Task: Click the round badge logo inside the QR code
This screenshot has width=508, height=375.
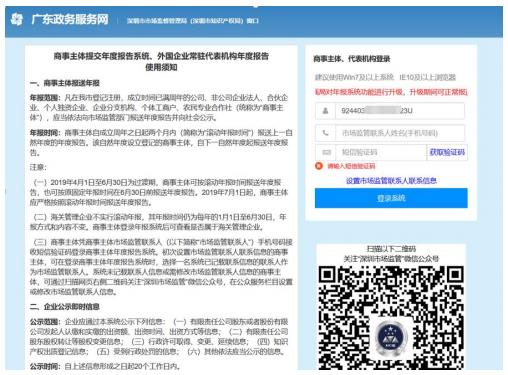Action: (391, 337)
